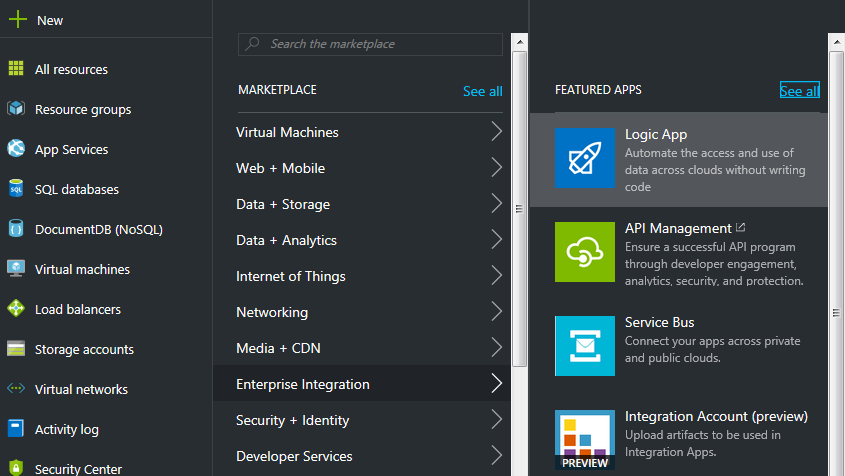845x476 pixels.
Task: Click the Virtual networks arrows icon
Action: (x=16, y=388)
